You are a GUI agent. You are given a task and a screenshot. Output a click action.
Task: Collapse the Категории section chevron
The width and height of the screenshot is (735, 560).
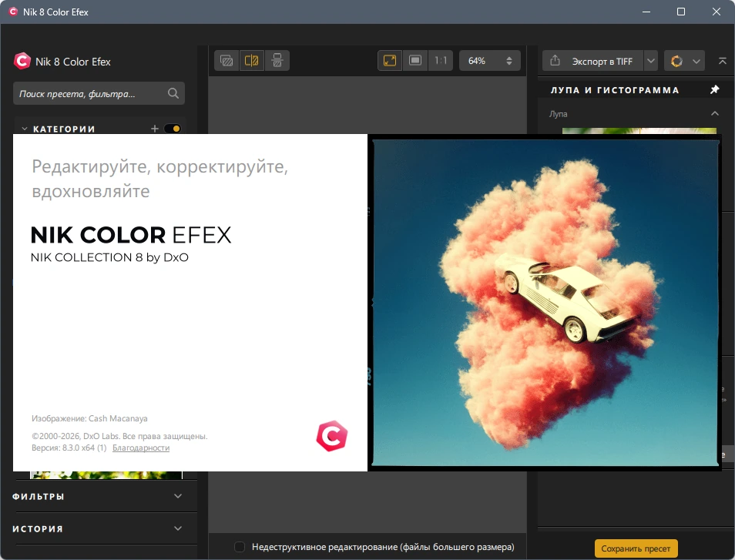(25, 129)
